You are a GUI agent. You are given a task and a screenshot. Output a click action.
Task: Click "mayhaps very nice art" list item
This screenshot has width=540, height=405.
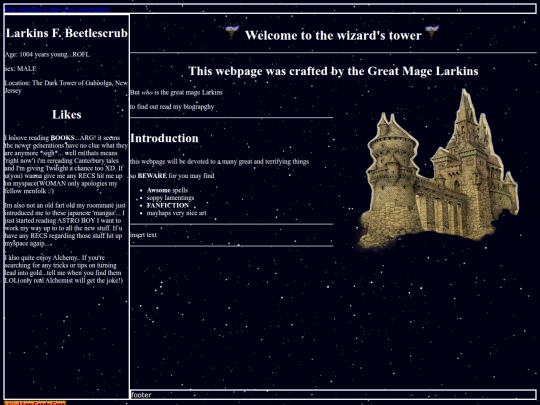[177, 213]
